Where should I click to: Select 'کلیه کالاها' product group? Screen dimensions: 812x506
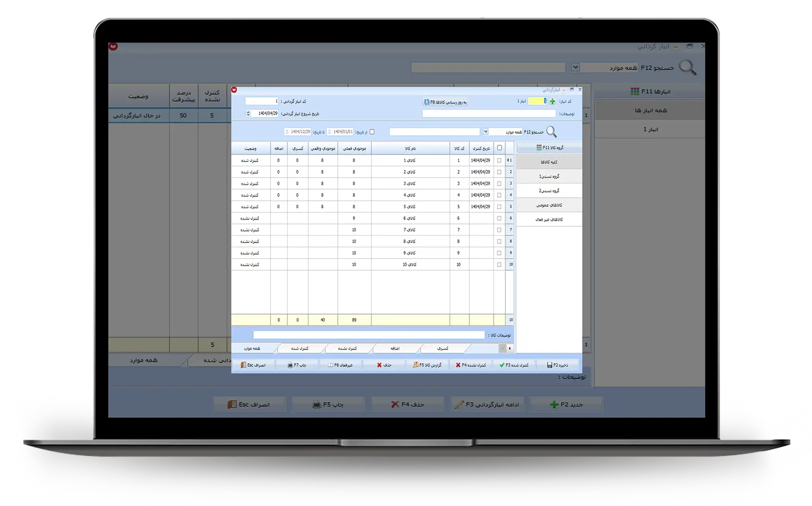[549, 162]
